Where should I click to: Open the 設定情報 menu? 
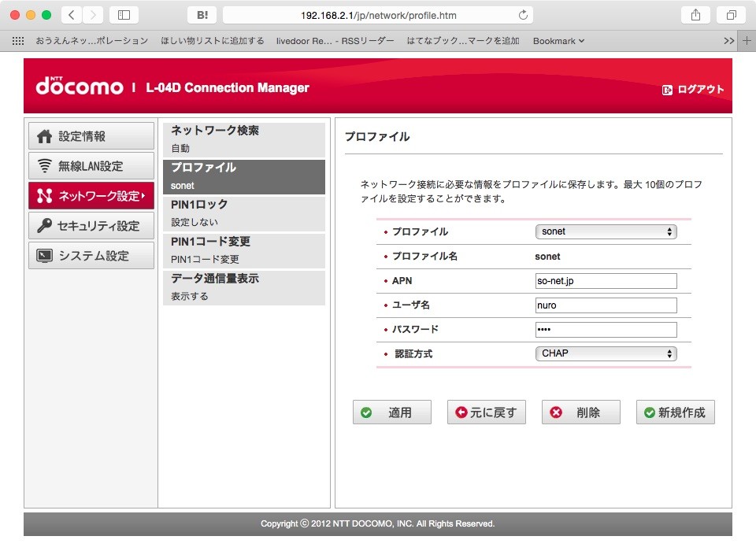click(x=91, y=136)
